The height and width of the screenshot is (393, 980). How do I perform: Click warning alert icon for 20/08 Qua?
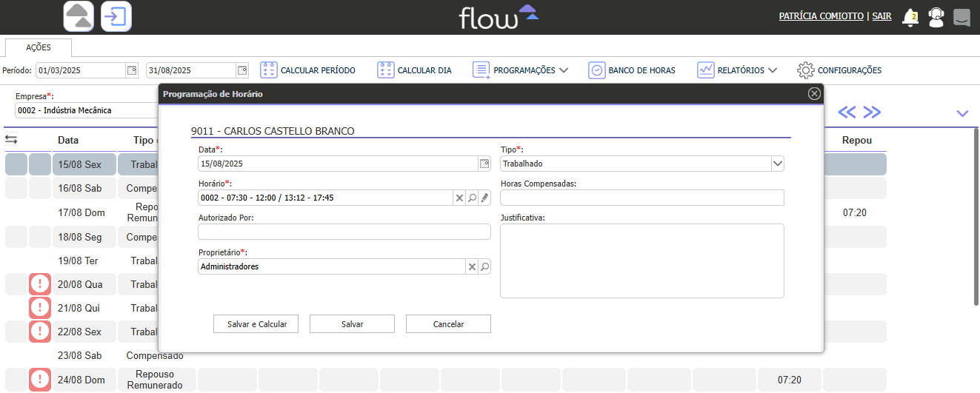[40, 284]
